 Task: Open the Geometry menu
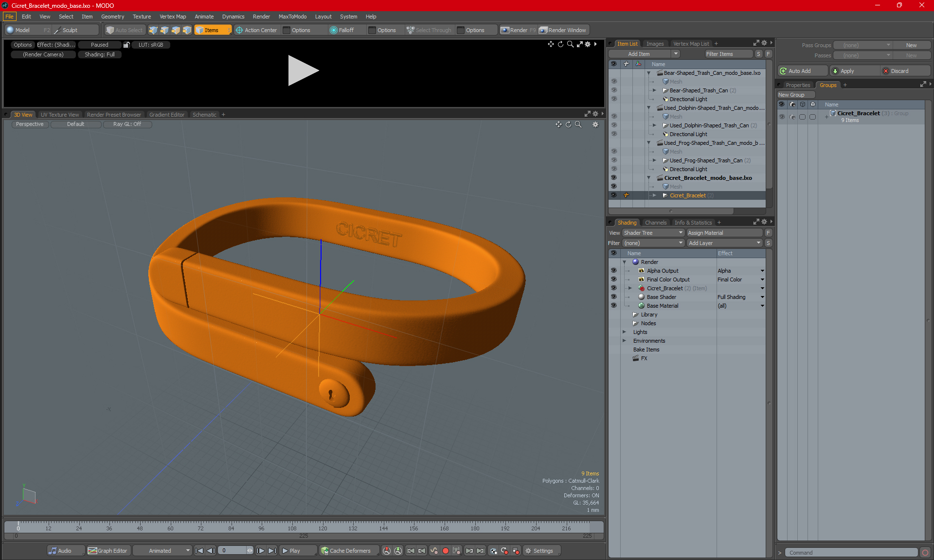(x=112, y=17)
